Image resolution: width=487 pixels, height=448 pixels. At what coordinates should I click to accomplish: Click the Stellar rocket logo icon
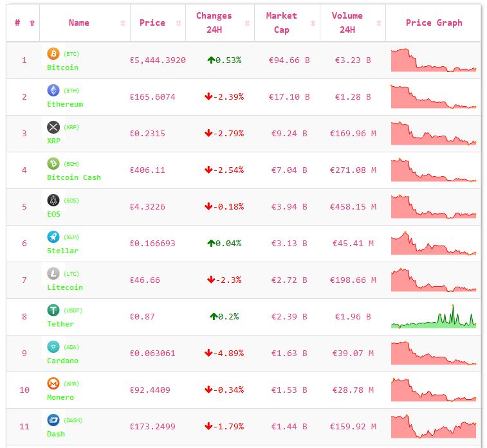click(x=53, y=237)
